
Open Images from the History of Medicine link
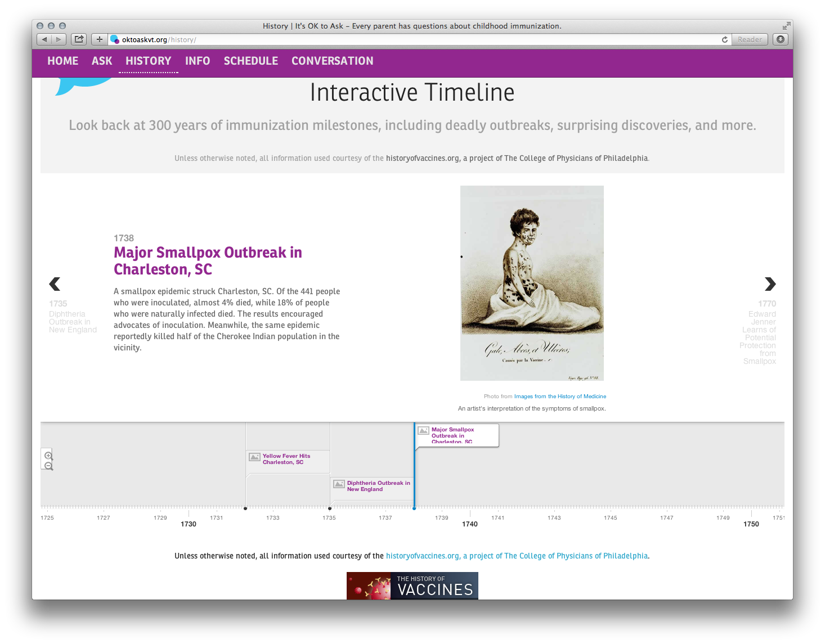pyautogui.click(x=561, y=396)
